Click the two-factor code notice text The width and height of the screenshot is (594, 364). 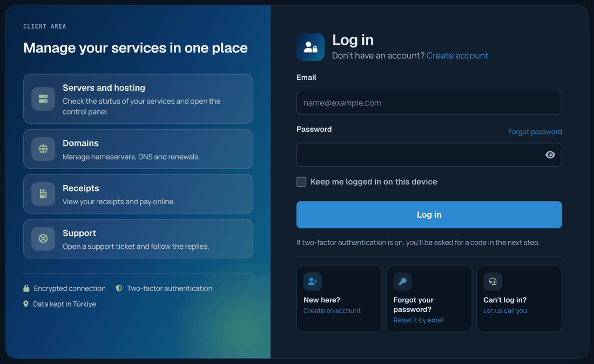[x=418, y=242]
